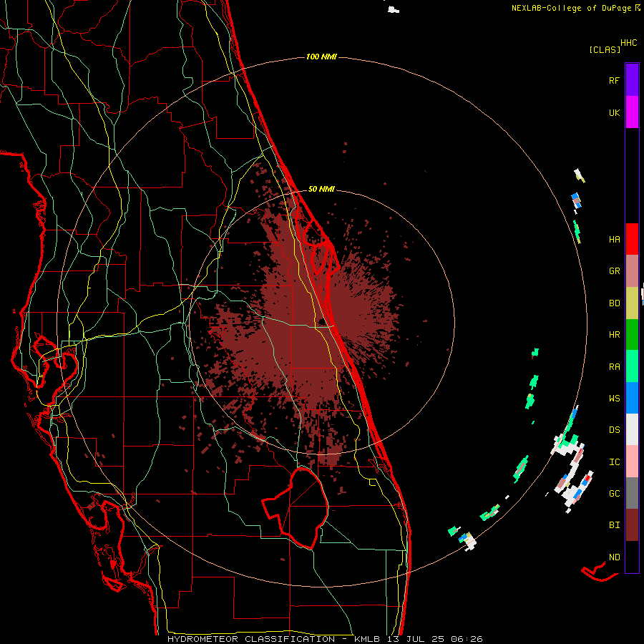Pick the brown BI legend swatch
The width and height of the screenshot is (644, 644).
(x=632, y=525)
